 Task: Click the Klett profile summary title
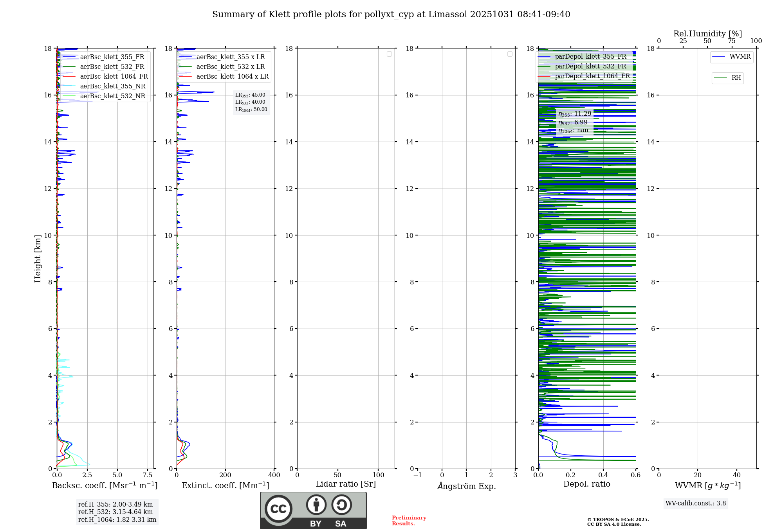click(x=391, y=14)
